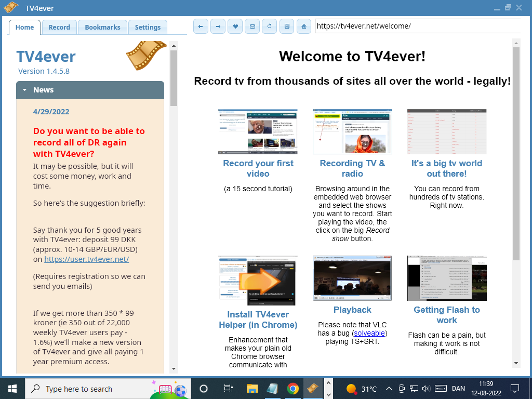Click the forward navigation arrow

point(218,26)
